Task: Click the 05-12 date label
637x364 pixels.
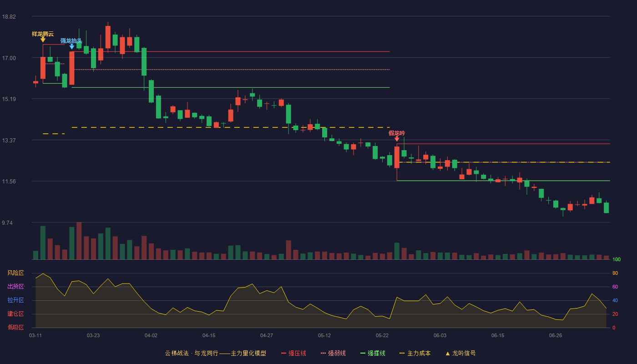Action: click(324, 335)
